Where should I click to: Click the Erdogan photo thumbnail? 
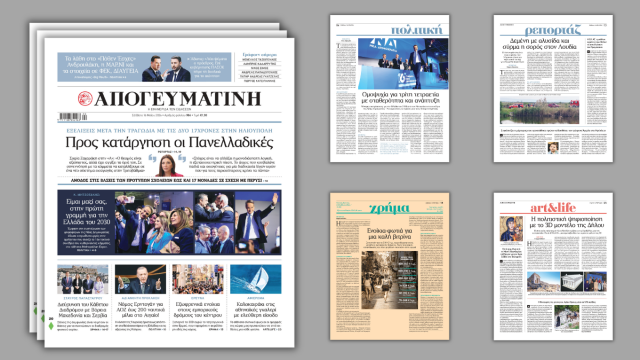coord(140,280)
